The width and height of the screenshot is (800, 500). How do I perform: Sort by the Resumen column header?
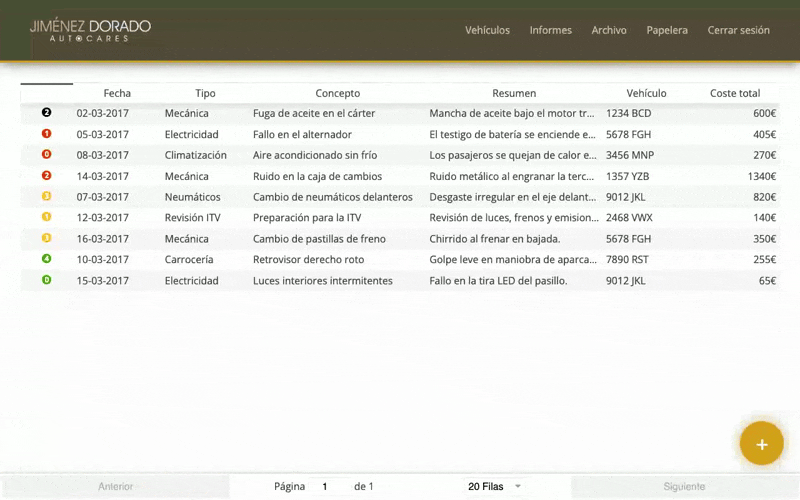pyautogui.click(x=514, y=93)
